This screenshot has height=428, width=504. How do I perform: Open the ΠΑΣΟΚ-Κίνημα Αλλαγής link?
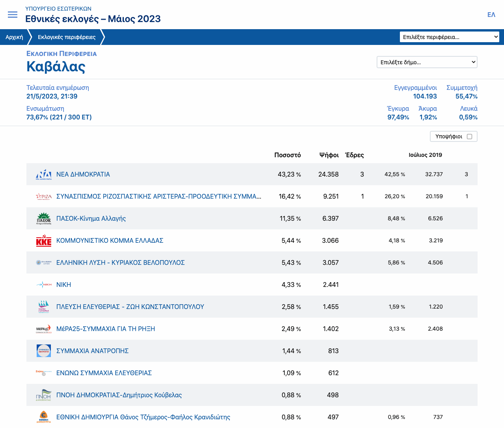tap(91, 218)
